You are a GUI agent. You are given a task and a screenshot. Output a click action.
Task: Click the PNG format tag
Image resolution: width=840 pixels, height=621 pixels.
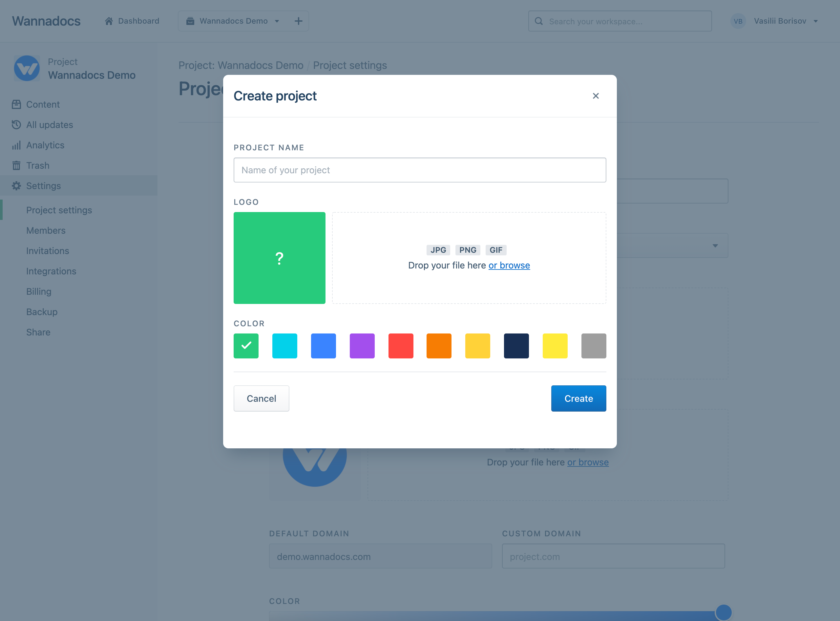point(468,250)
